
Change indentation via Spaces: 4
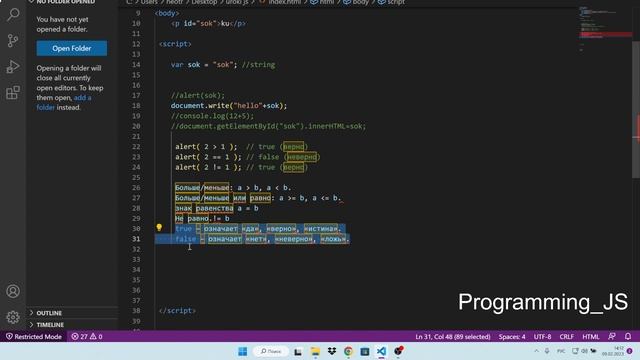tap(512, 337)
